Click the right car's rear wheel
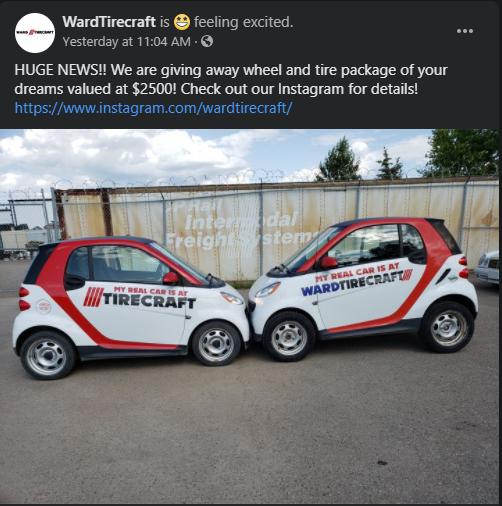This screenshot has width=502, height=506. click(x=447, y=328)
